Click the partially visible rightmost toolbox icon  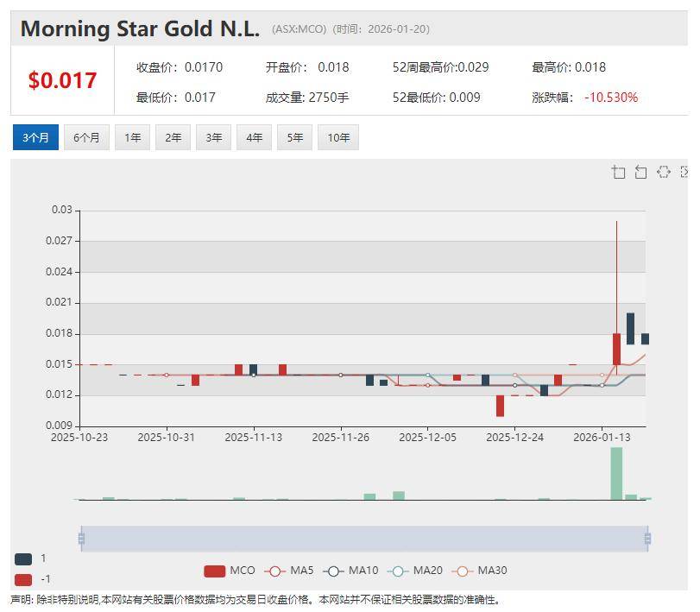click(684, 172)
